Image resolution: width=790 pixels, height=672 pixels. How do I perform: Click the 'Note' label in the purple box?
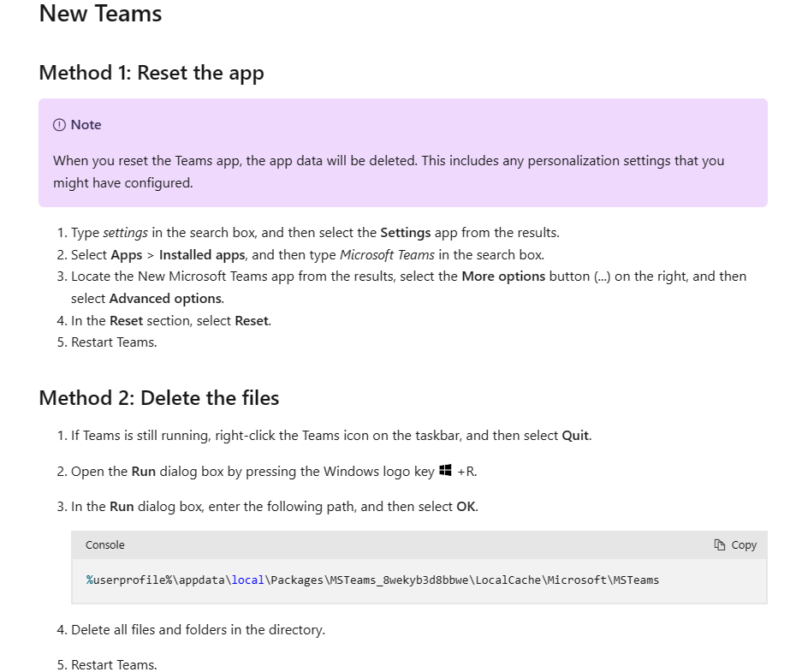86,125
